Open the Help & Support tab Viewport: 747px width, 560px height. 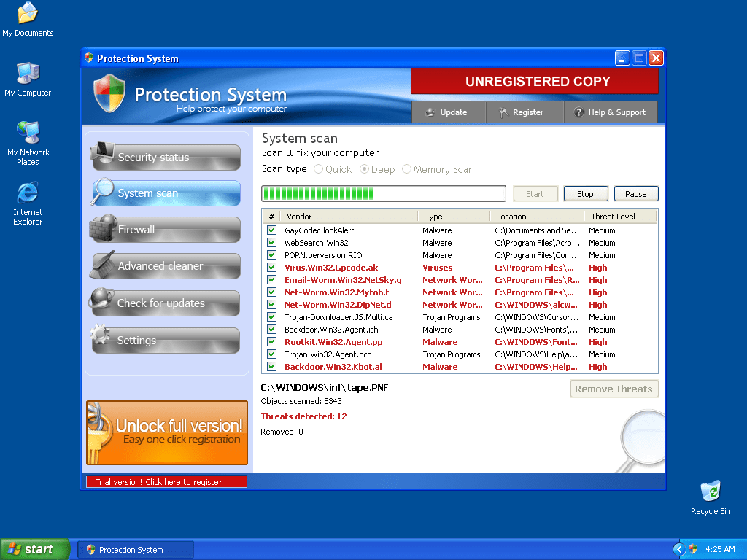point(610,112)
